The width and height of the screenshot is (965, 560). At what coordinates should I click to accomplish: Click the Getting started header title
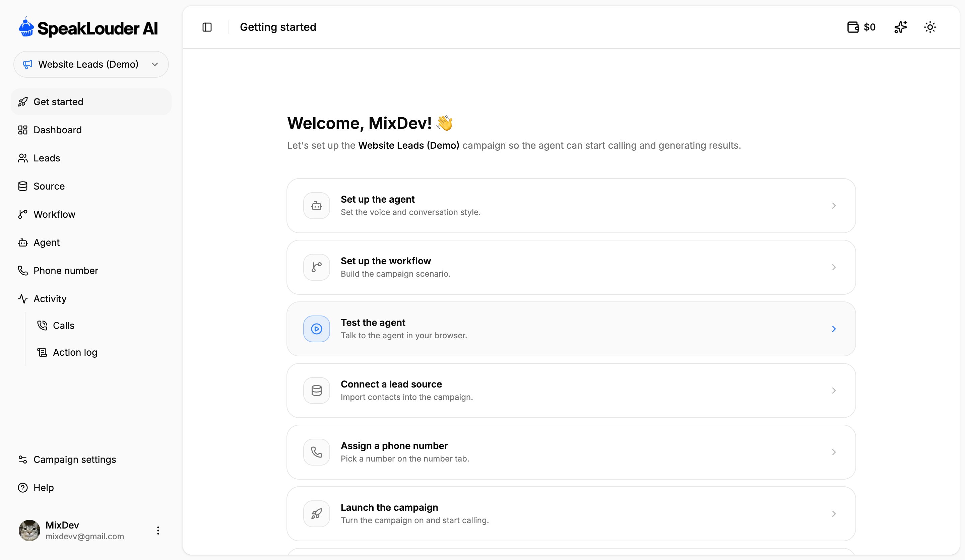click(x=278, y=27)
